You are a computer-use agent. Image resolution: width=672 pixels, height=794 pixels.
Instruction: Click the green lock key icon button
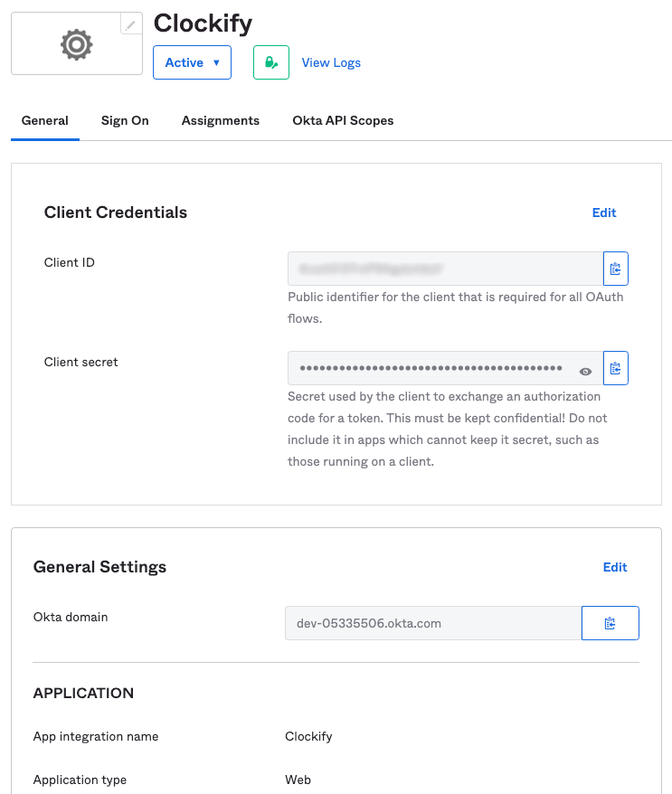[271, 62]
